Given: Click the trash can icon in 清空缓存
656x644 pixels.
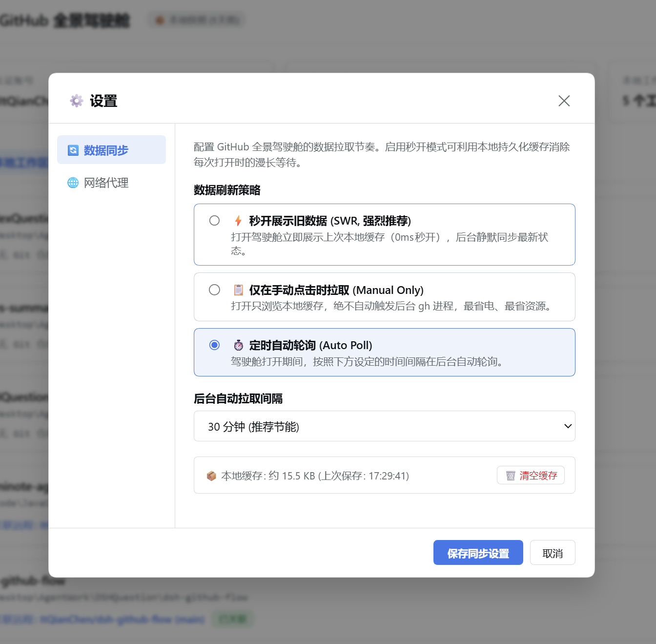Looking at the screenshot, I should [x=511, y=476].
